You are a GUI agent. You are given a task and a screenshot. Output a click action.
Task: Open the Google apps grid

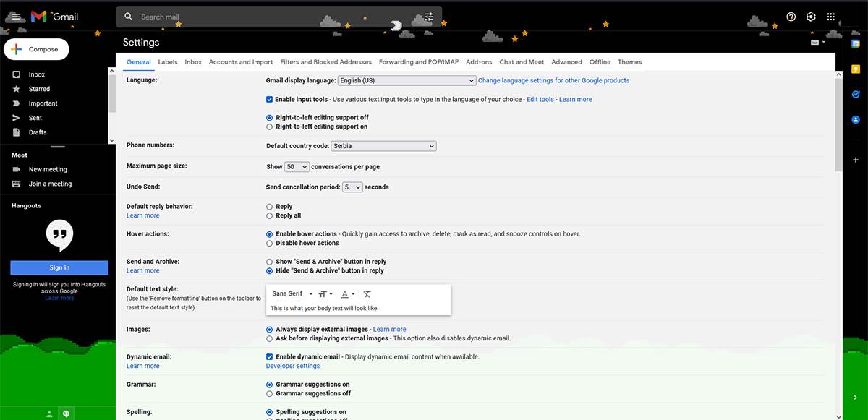click(x=830, y=16)
